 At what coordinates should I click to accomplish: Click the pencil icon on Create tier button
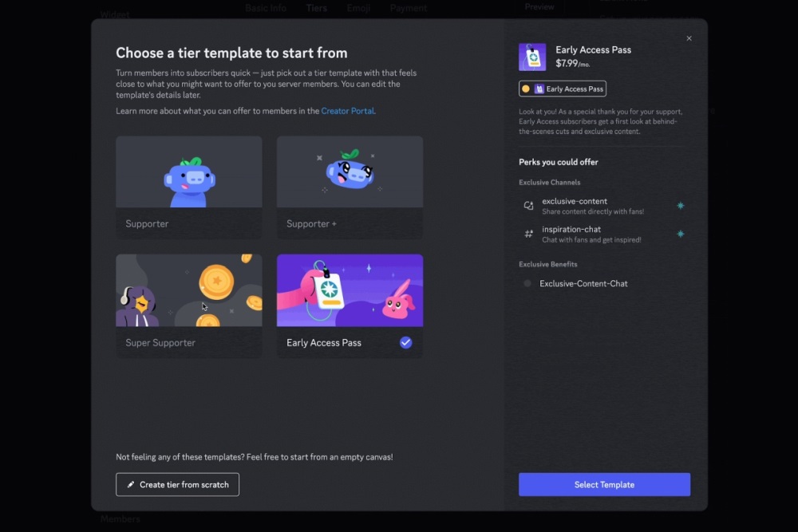click(x=131, y=485)
